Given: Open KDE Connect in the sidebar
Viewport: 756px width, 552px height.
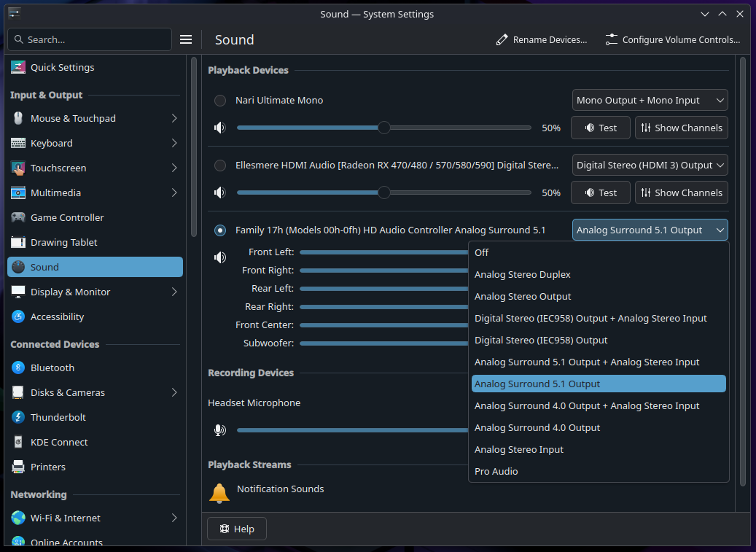Looking at the screenshot, I should (x=59, y=442).
